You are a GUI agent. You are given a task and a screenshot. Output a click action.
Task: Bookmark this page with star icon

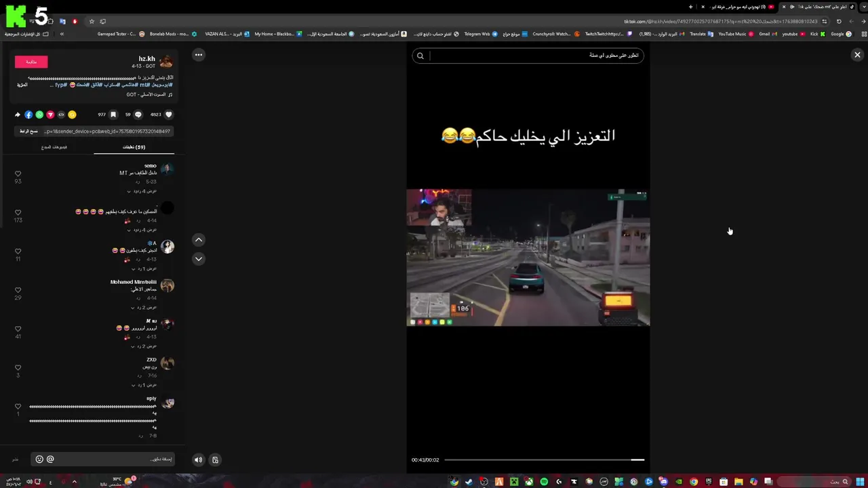pyautogui.click(x=92, y=21)
